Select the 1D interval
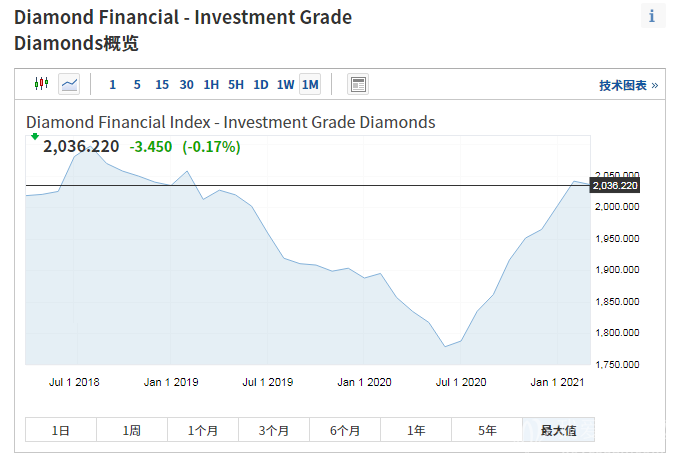The image size is (678, 461). [261, 85]
